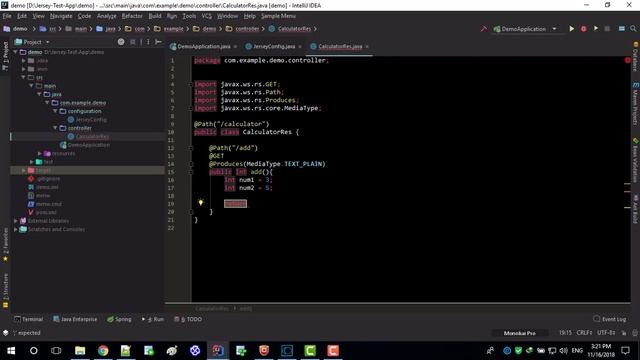The image size is (640, 360).
Task: Click the CRLF line separator status
Action: (584, 333)
